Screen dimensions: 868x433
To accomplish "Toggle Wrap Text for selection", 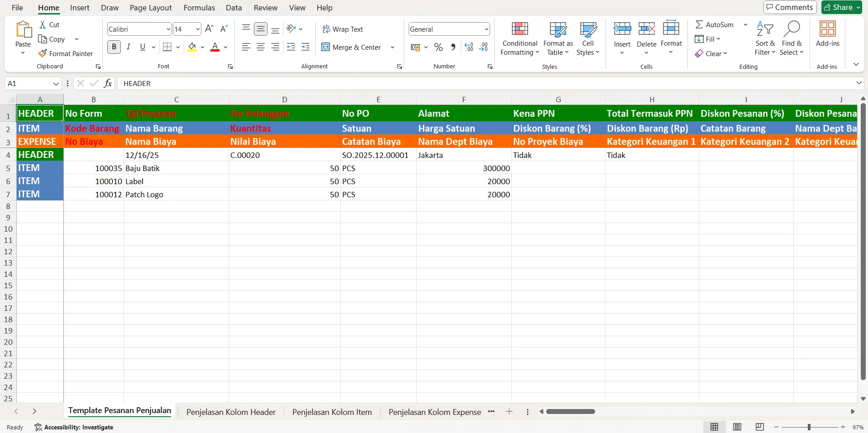I will (x=343, y=29).
